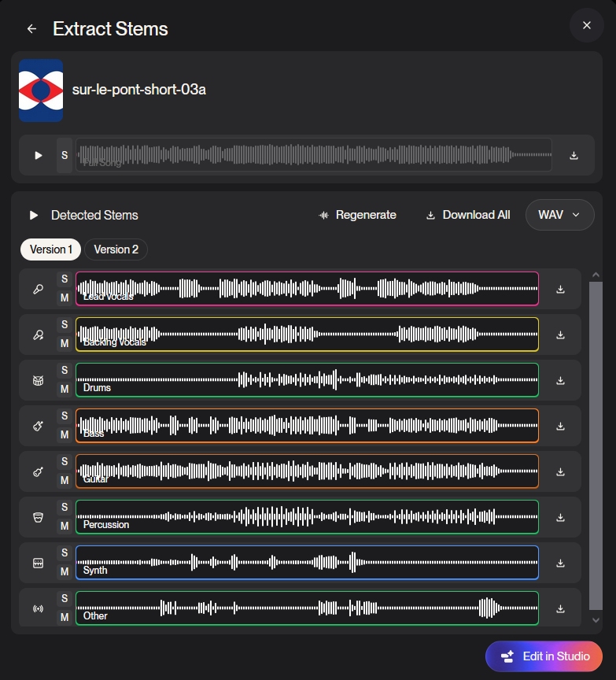Solo the Backing Vocals stem
The image size is (616, 680).
click(x=65, y=324)
